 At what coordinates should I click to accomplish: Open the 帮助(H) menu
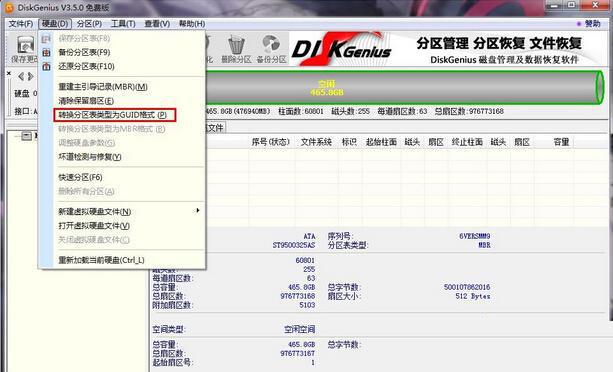tap(192, 24)
